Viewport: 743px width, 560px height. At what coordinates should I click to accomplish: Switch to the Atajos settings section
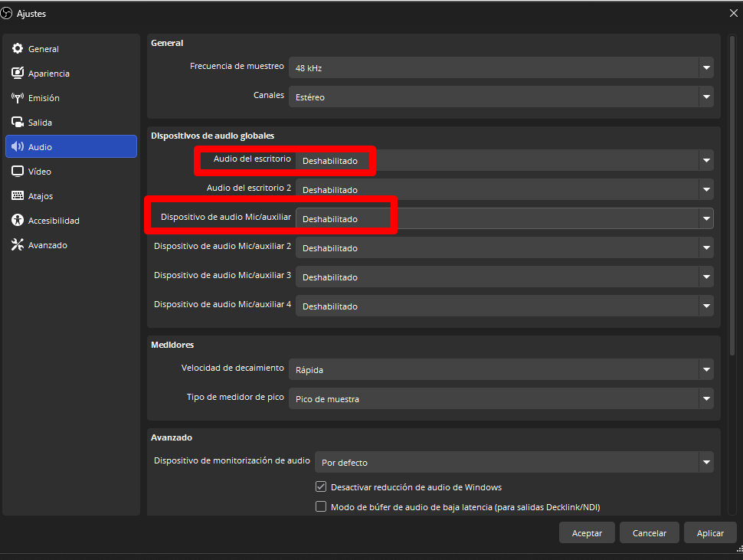(46, 195)
